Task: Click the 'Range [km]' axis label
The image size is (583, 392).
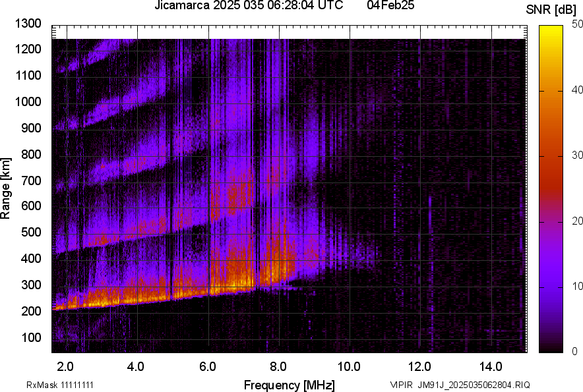Action: point(5,188)
